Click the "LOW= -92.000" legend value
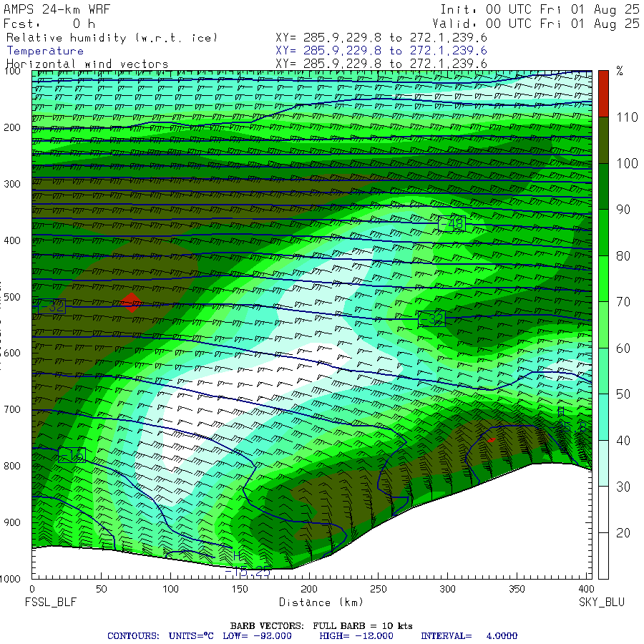This screenshot has height=644, width=644. (257, 636)
